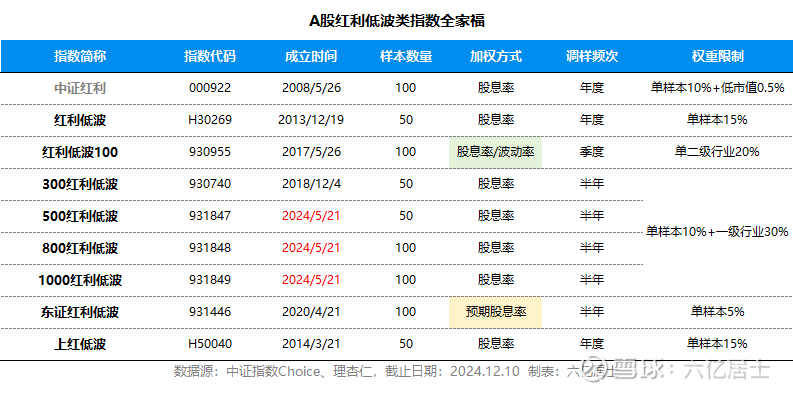Click the green 股息率/波动率 cell
The width and height of the screenshot is (793, 393).
(x=496, y=152)
